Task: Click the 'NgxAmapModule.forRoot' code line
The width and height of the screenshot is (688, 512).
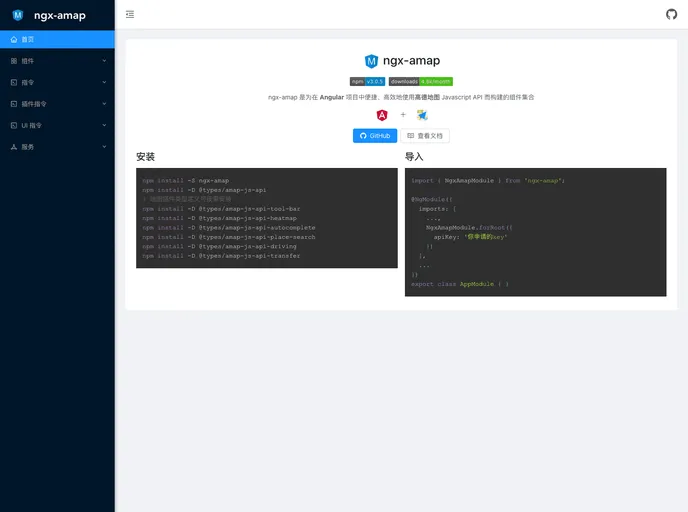Action: [x=469, y=228]
